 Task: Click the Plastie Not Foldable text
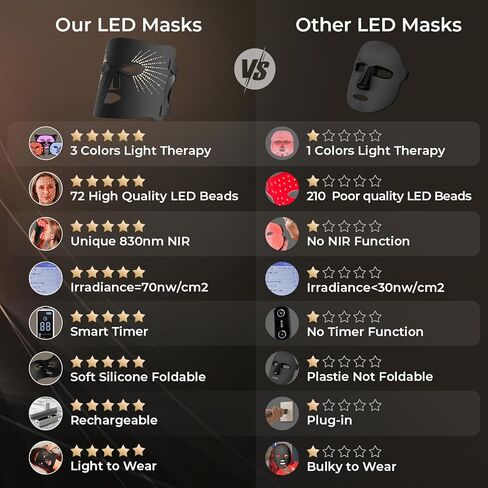[370, 377]
